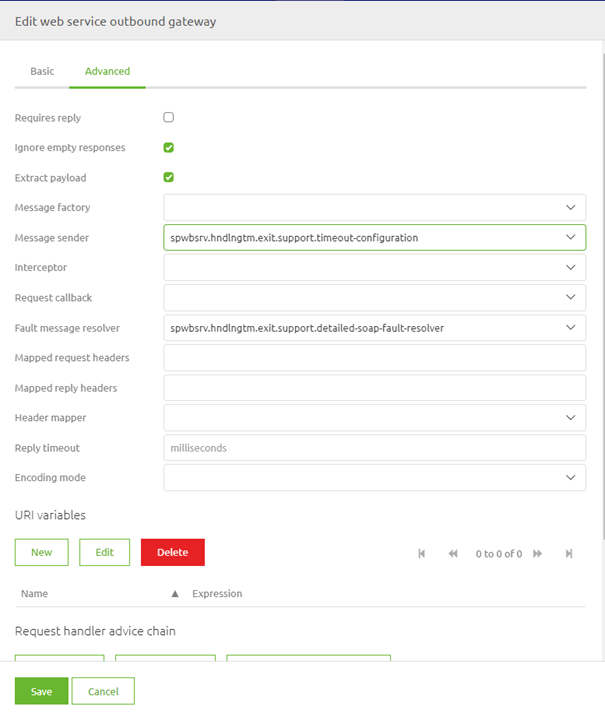Select the Advanced tab

tap(107, 71)
